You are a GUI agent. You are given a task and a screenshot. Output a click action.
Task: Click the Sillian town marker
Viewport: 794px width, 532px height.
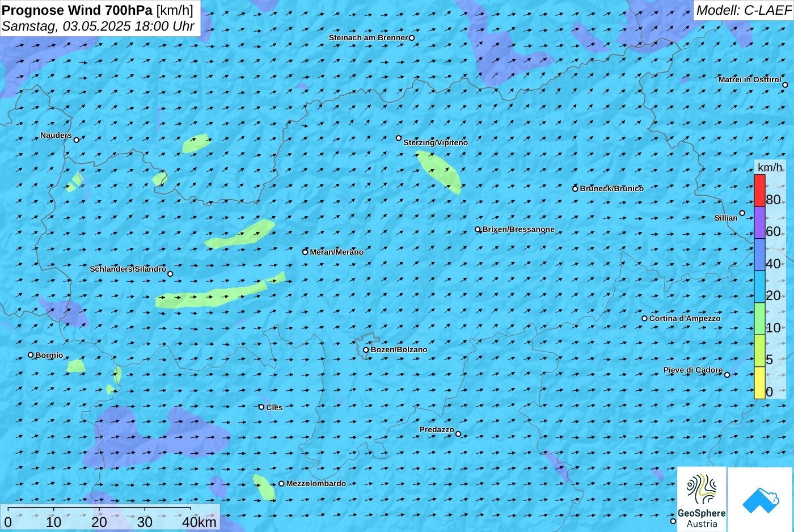[742, 213]
